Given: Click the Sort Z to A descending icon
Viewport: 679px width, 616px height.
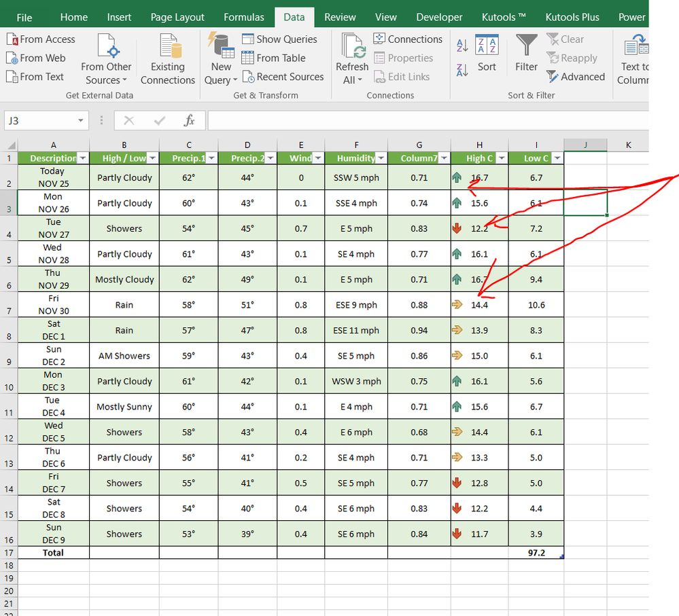Looking at the screenshot, I should (x=462, y=69).
